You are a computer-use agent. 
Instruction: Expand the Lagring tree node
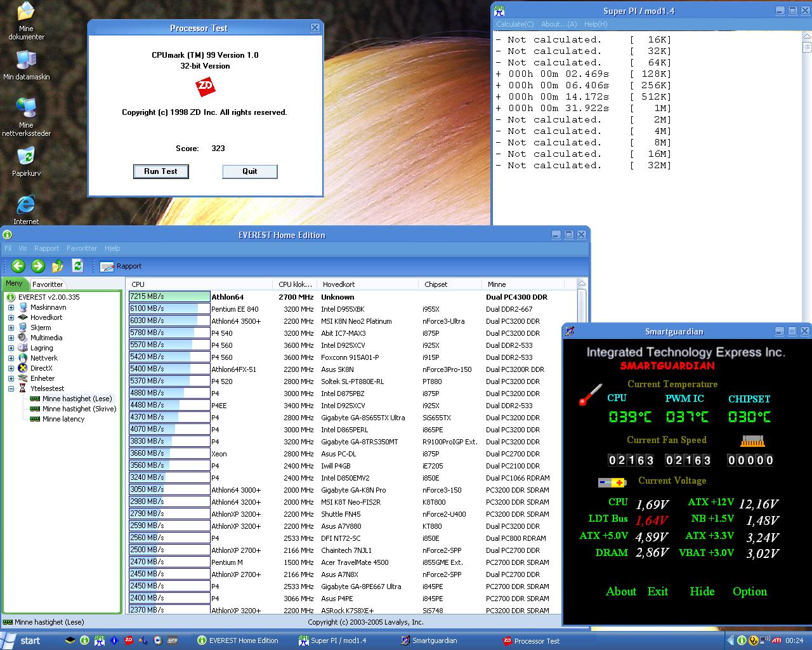[11, 348]
